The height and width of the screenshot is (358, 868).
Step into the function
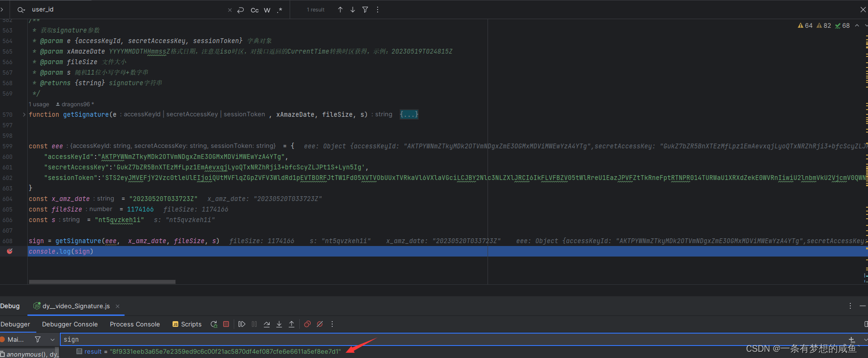click(279, 324)
